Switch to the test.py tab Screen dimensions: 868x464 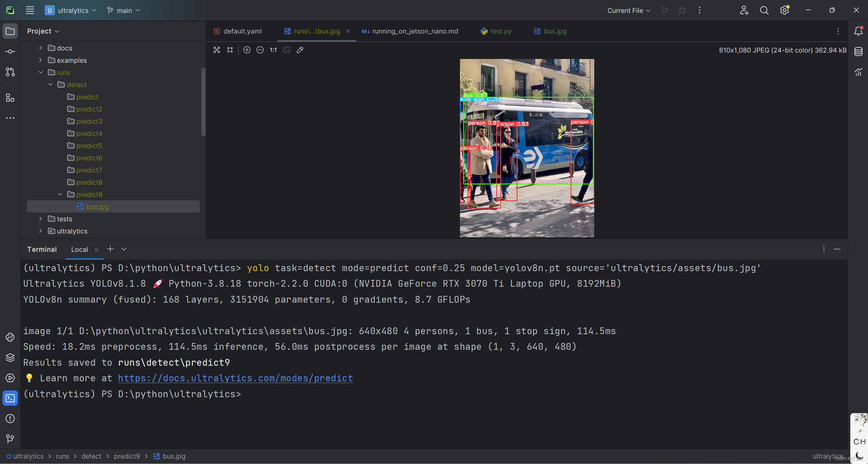[x=500, y=31]
